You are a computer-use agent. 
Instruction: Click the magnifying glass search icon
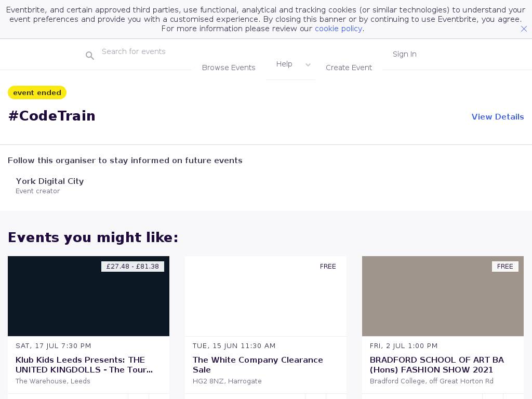point(90,56)
